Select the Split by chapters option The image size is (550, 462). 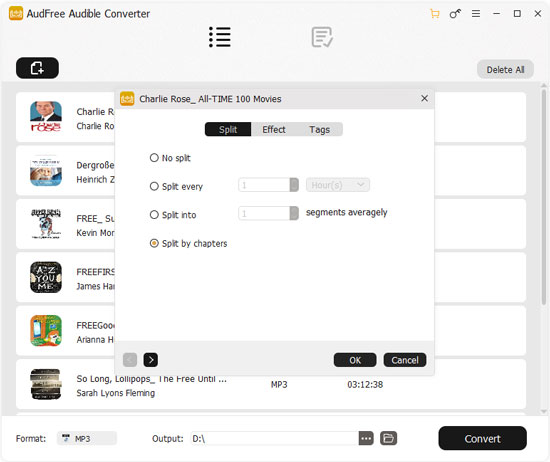click(188, 243)
